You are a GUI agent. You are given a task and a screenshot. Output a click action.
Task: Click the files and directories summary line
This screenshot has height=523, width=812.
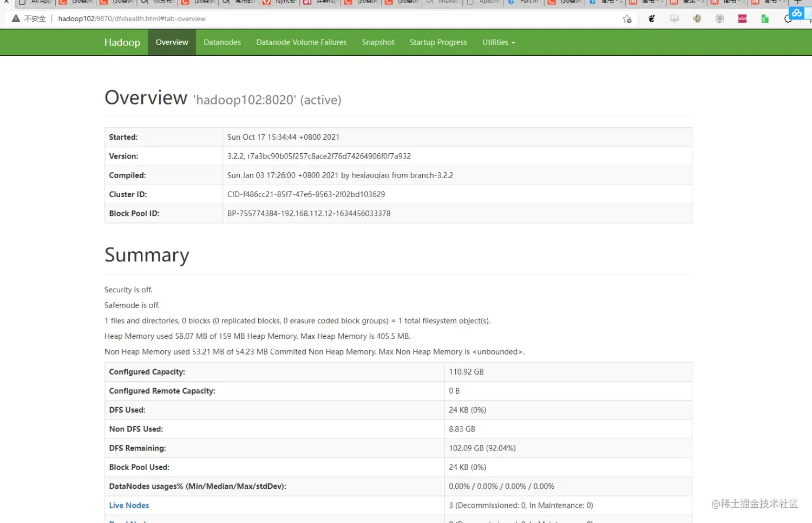(x=297, y=321)
